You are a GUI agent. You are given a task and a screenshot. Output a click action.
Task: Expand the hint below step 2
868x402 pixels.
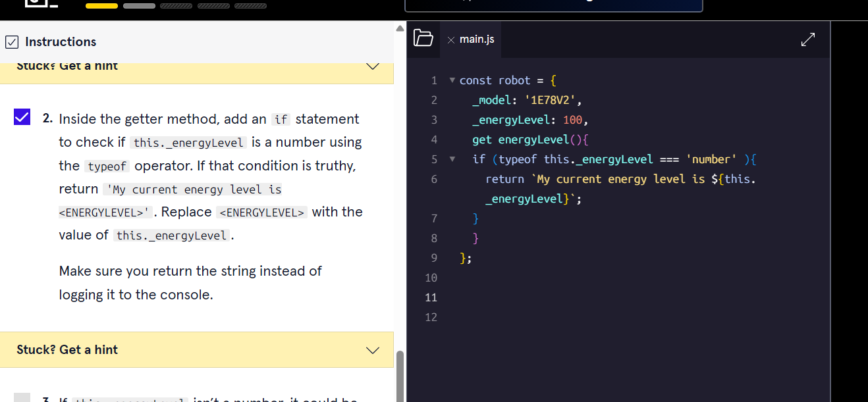[373, 350]
